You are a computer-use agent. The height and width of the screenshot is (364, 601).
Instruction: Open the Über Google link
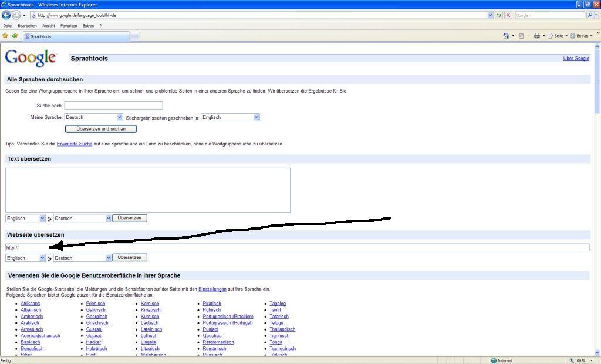(576, 58)
